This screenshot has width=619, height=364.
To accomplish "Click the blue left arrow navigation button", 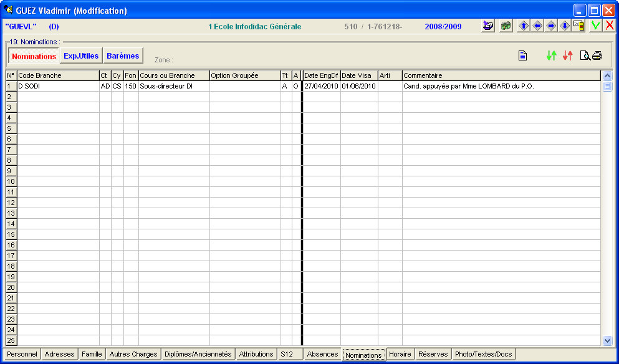I will pyautogui.click(x=537, y=26).
